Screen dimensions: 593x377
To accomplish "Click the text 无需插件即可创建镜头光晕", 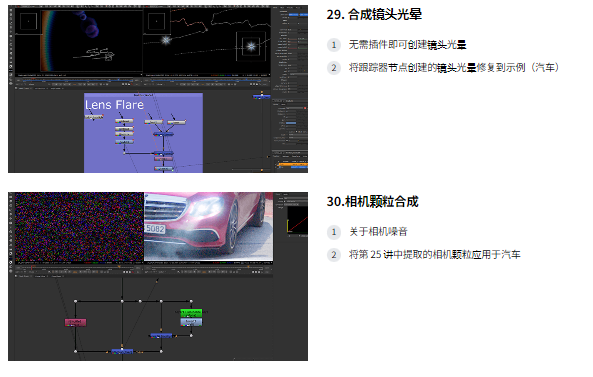I will point(407,45).
